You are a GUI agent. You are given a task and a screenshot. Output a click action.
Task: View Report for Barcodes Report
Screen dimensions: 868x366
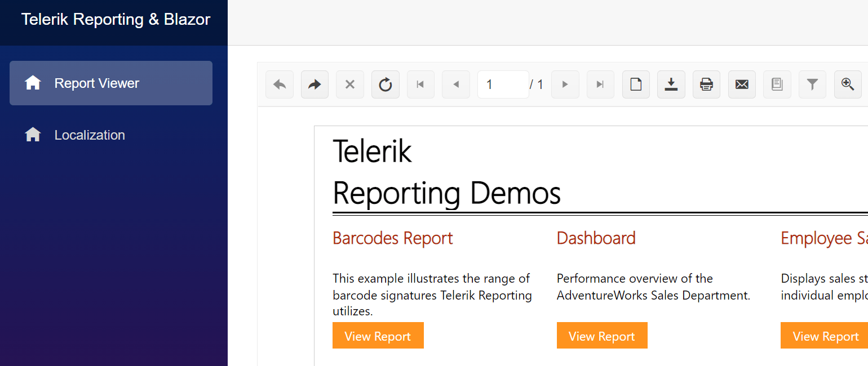378,336
